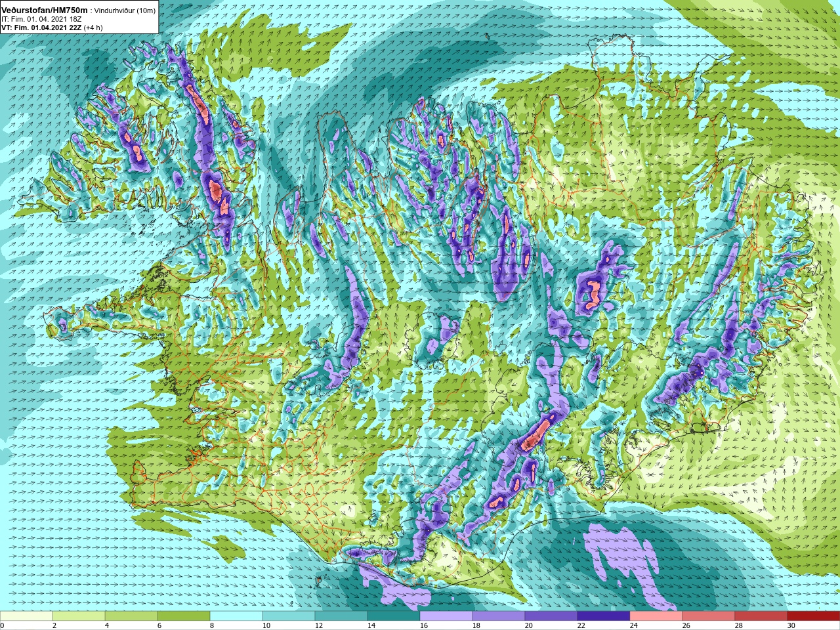Click the legend value 0

pyautogui.click(x=2, y=625)
